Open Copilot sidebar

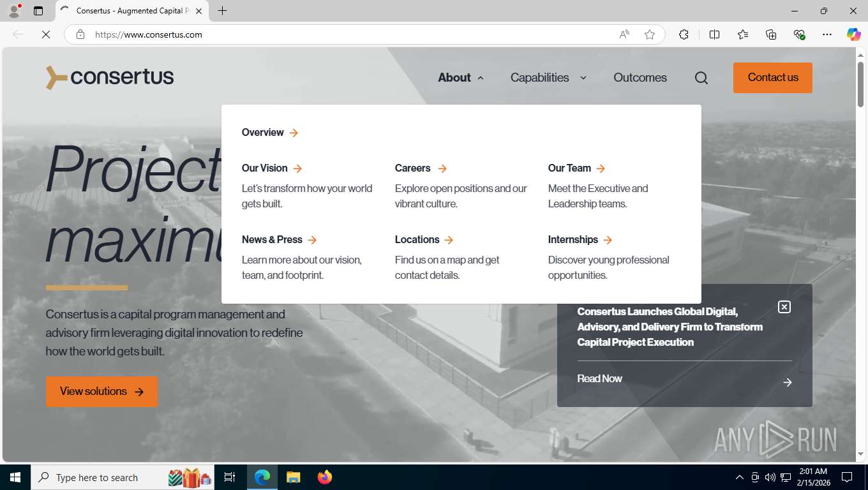(x=853, y=34)
